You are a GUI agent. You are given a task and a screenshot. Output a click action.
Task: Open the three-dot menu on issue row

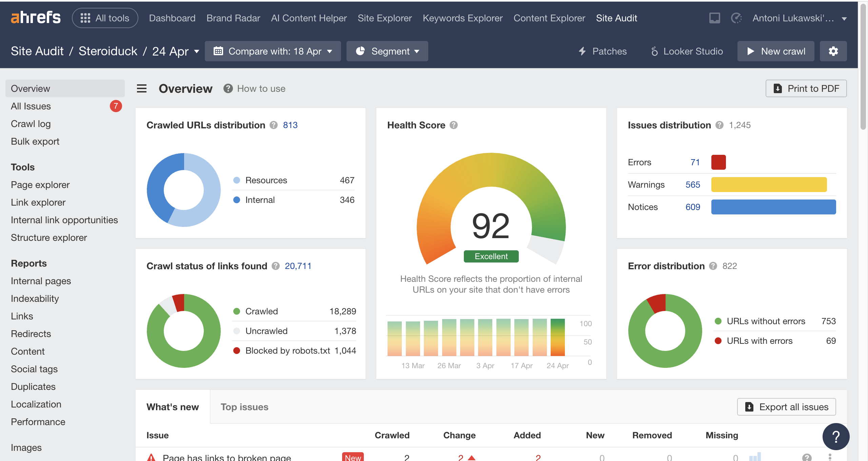click(830, 457)
